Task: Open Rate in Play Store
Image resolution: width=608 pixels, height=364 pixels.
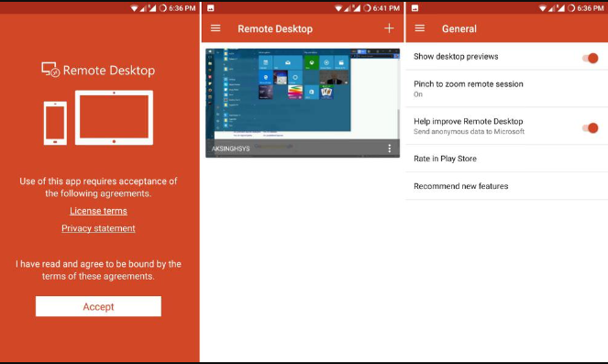Action: point(506,159)
